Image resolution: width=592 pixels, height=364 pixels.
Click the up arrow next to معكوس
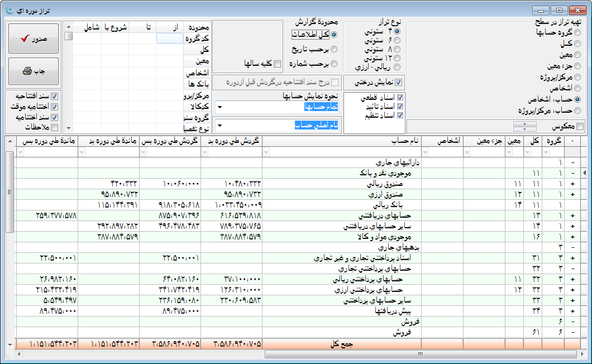pyautogui.click(x=525, y=124)
